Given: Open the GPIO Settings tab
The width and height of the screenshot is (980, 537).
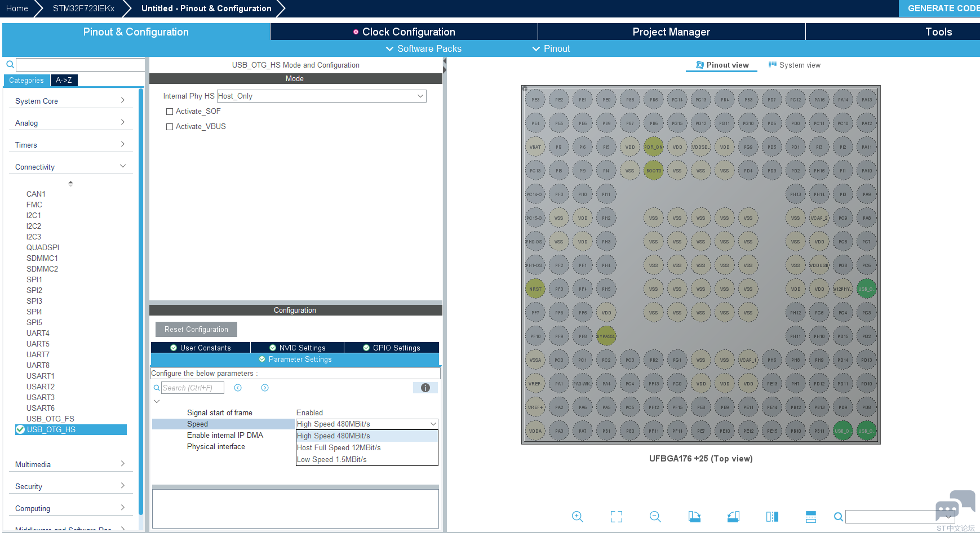Looking at the screenshot, I should [x=392, y=348].
